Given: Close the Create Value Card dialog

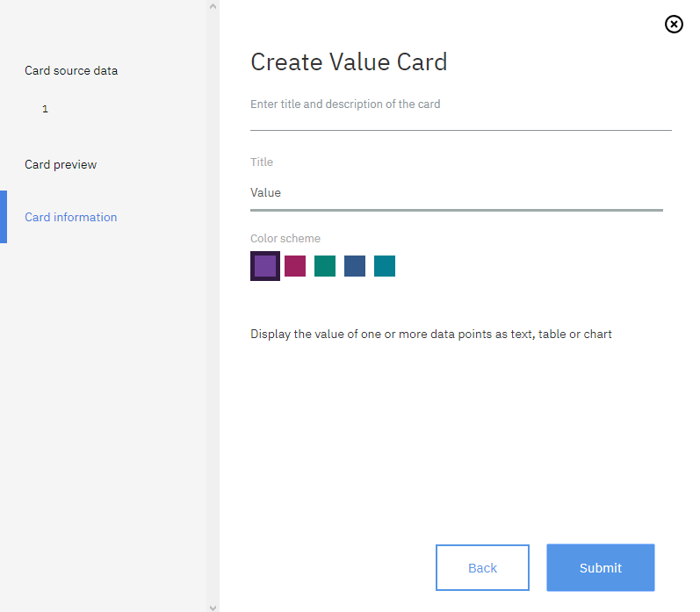Looking at the screenshot, I should click(x=674, y=25).
